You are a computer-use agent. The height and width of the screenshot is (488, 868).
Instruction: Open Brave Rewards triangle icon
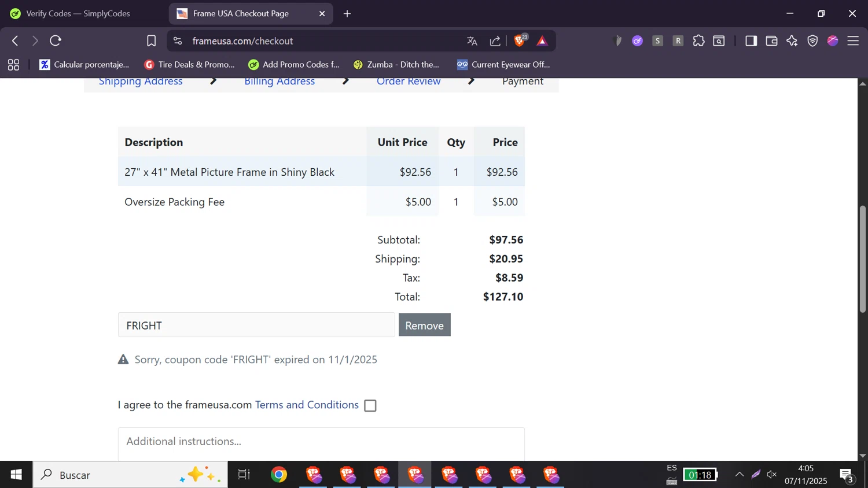click(542, 40)
